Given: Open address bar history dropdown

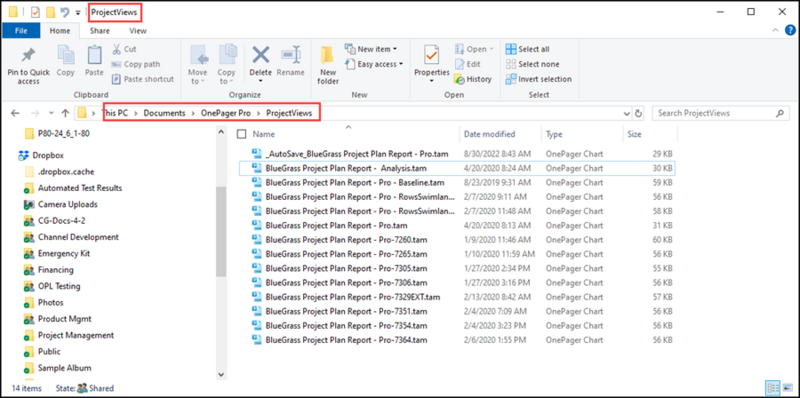Looking at the screenshot, I should coord(627,113).
